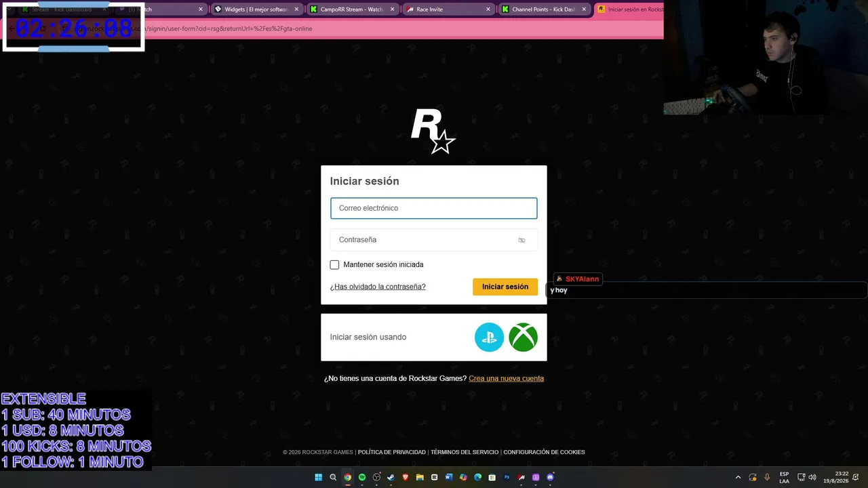
Task: Open Microsoft Edge from the taskbar
Action: (x=477, y=477)
